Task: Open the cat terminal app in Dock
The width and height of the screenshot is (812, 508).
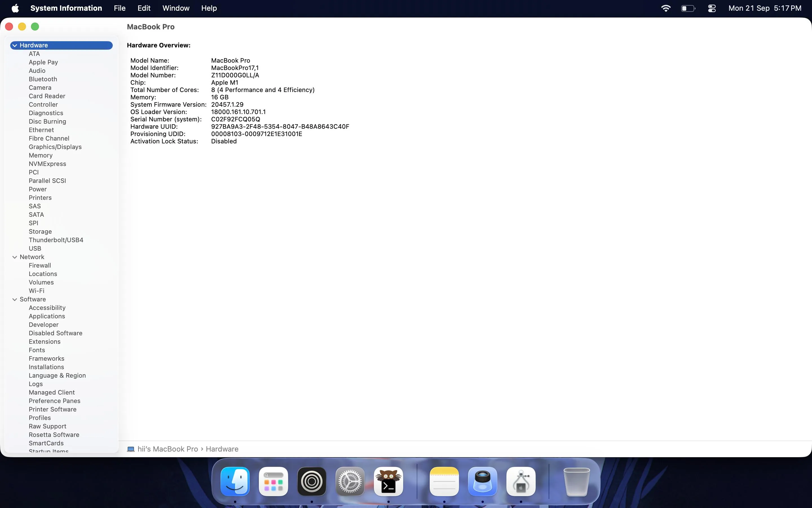Action: click(x=388, y=481)
